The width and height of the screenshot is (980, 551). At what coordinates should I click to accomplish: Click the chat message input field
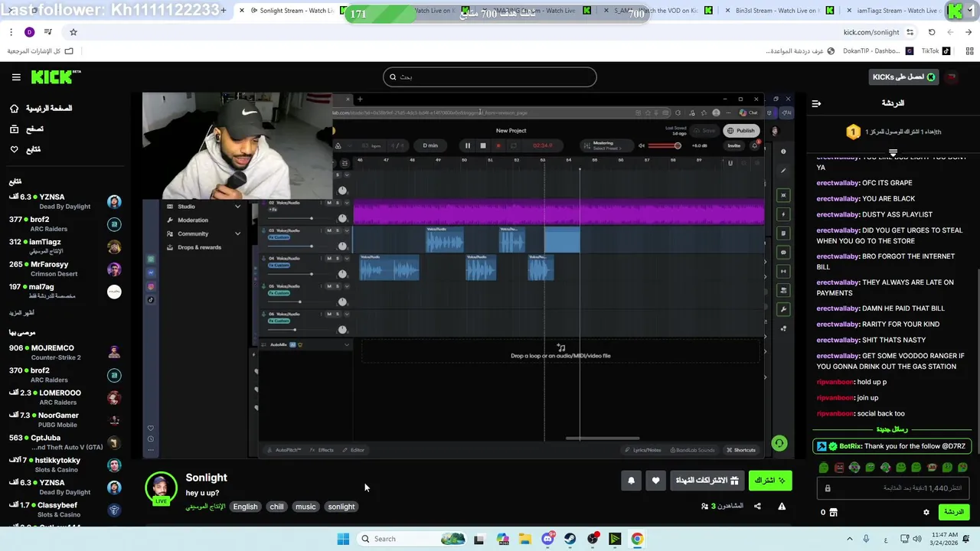coord(892,487)
